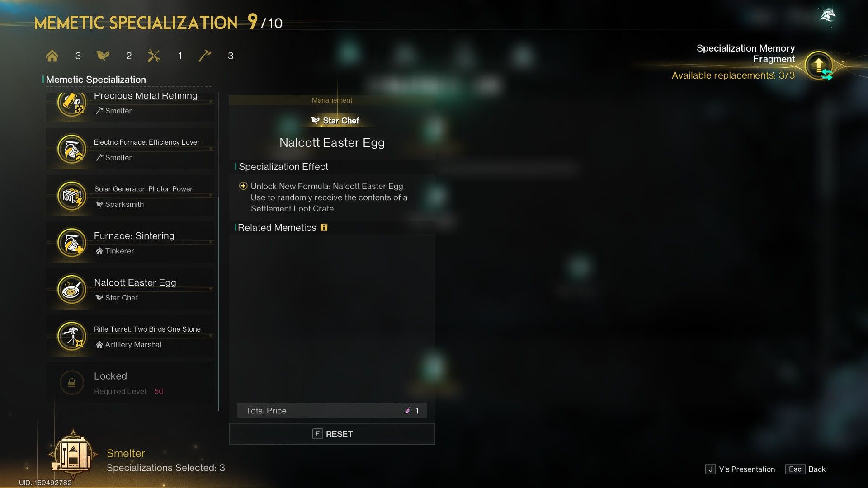Click the Back navigation button

[x=816, y=469]
